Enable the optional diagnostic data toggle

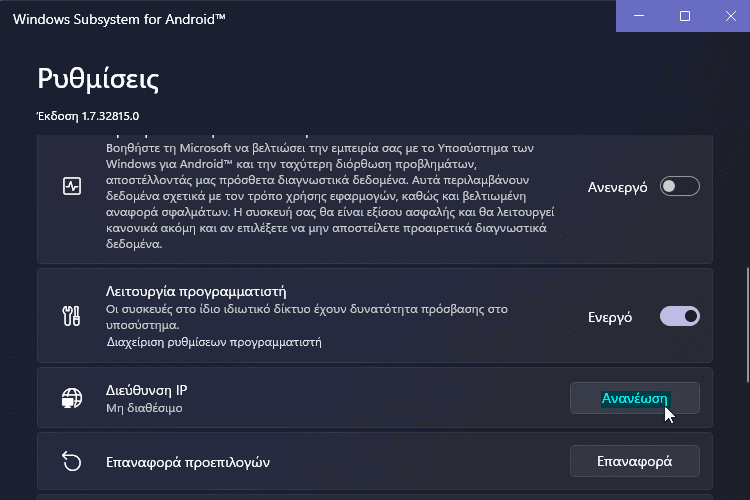(x=680, y=187)
